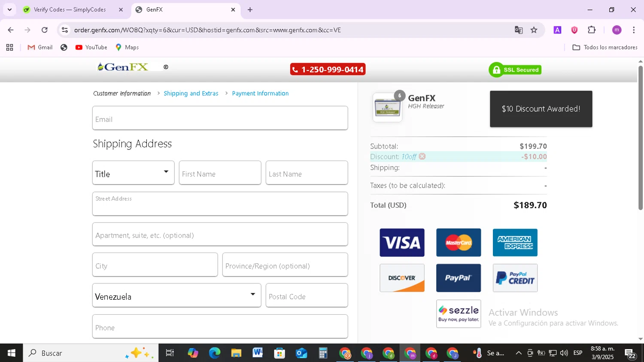Click the American Express logo
Image resolution: width=644 pixels, height=362 pixels.
point(515,243)
